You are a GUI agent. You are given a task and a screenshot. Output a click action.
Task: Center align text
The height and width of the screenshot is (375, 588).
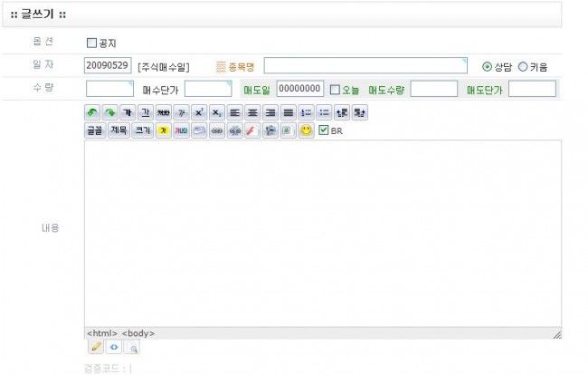tap(252, 112)
